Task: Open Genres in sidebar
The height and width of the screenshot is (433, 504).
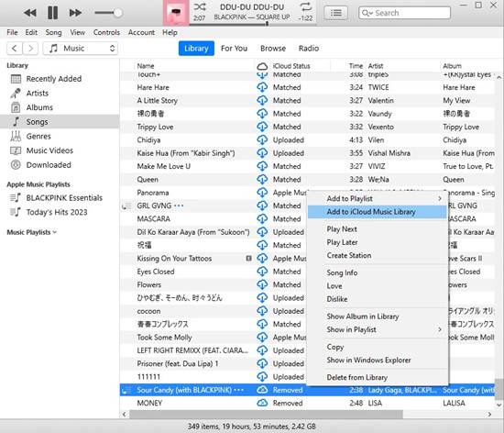Action: (60, 137)
